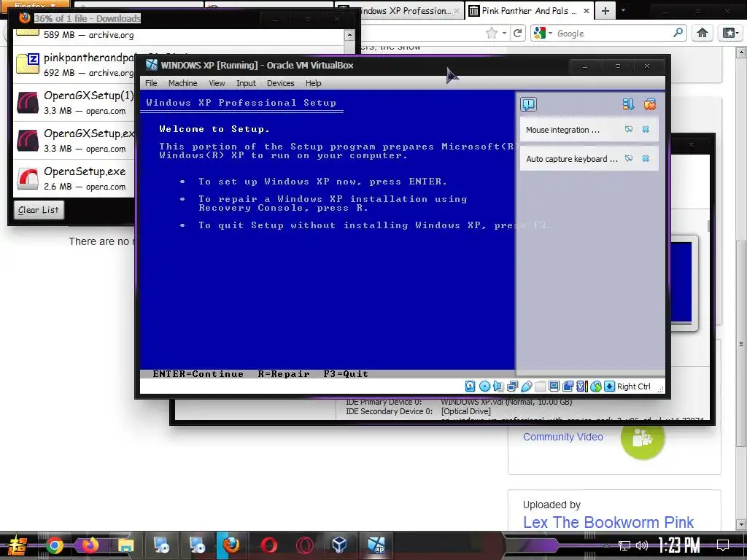Click shared folders indicator in VirtualBox status bar
The image size is (747, 560).
541,386
